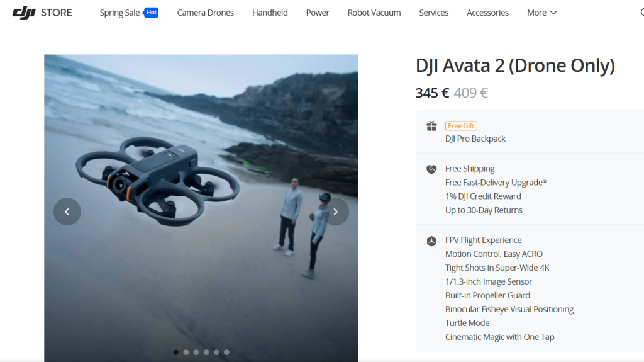The width and height of the screenshot is (644, 362).
Task: Click the free shipping heart icon
Action: point(431,169)
